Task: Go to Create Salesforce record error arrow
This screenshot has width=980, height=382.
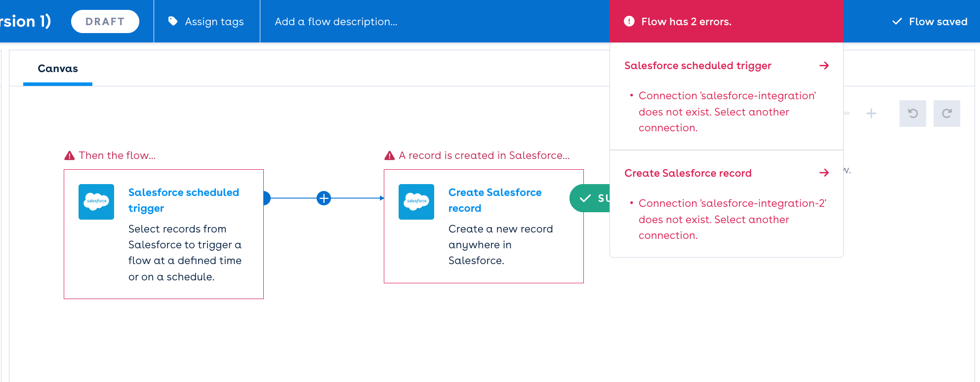Action: [x=824, y=173]
